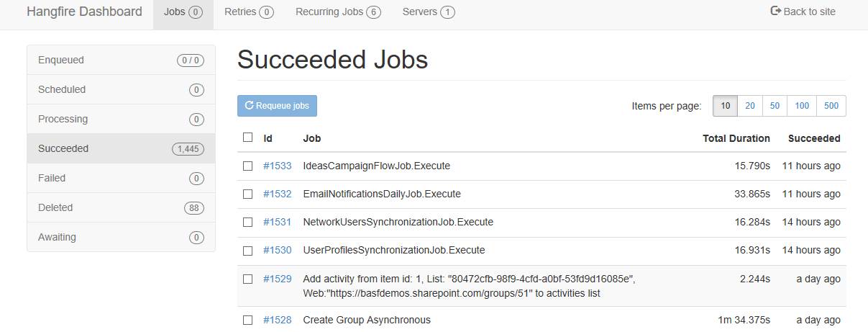This screenshot has height=332, width=868.
Task: View Failed jobs in the sidebar
Action: [x=121, y=178]
